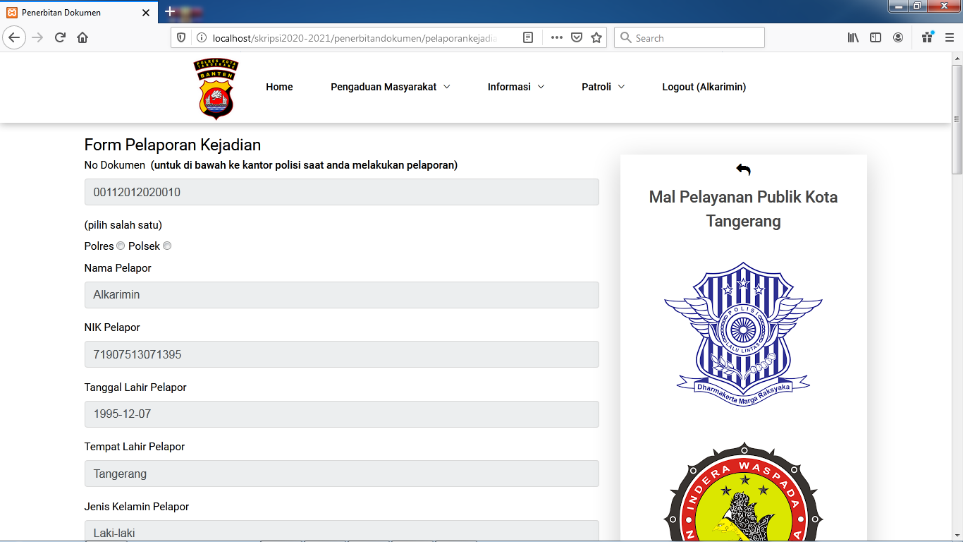Click the Jenis Kelamin Pelapor field

341,531
